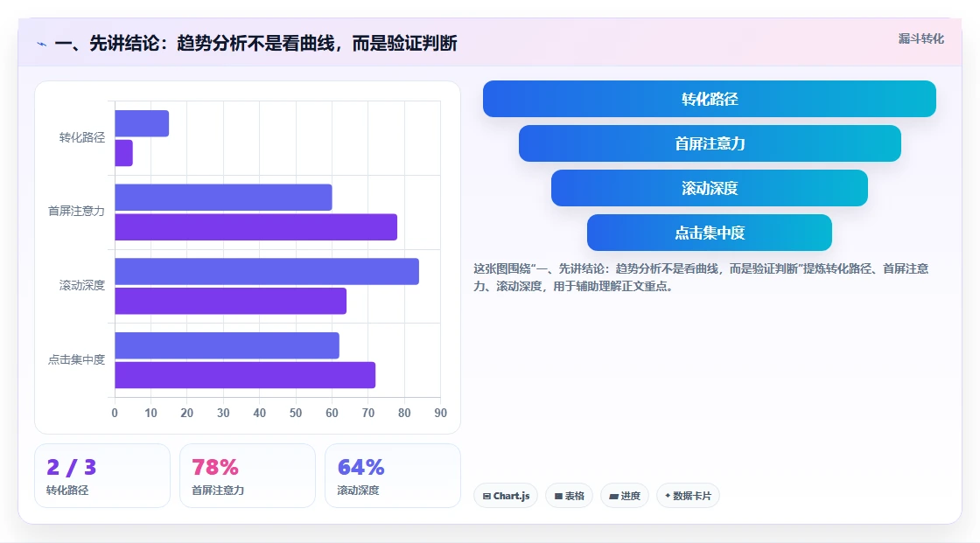
Task: Click the indigo bar for 点击集中度 in chart
Action: click(x=227, y=345)
